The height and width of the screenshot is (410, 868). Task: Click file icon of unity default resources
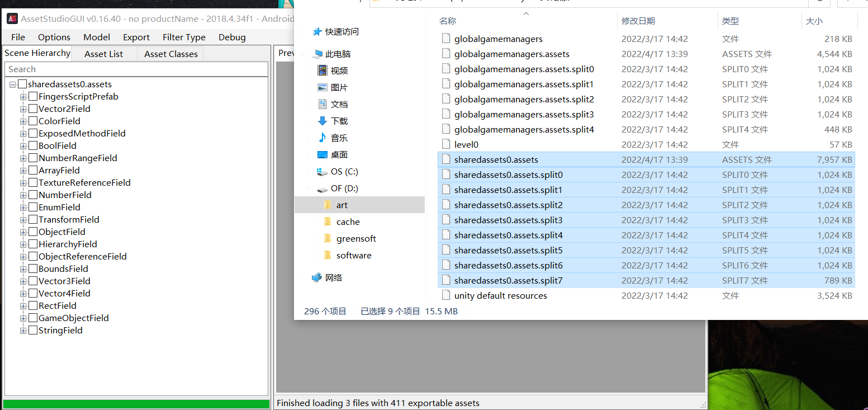coord(445,295)
